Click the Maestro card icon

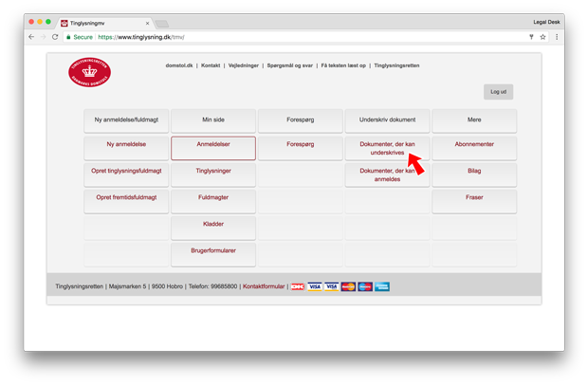pos(365,286)
